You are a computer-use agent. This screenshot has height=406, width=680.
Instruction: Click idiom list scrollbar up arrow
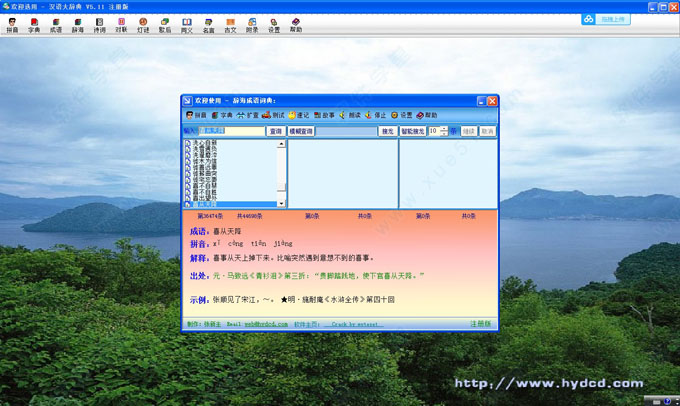point(281,144)
